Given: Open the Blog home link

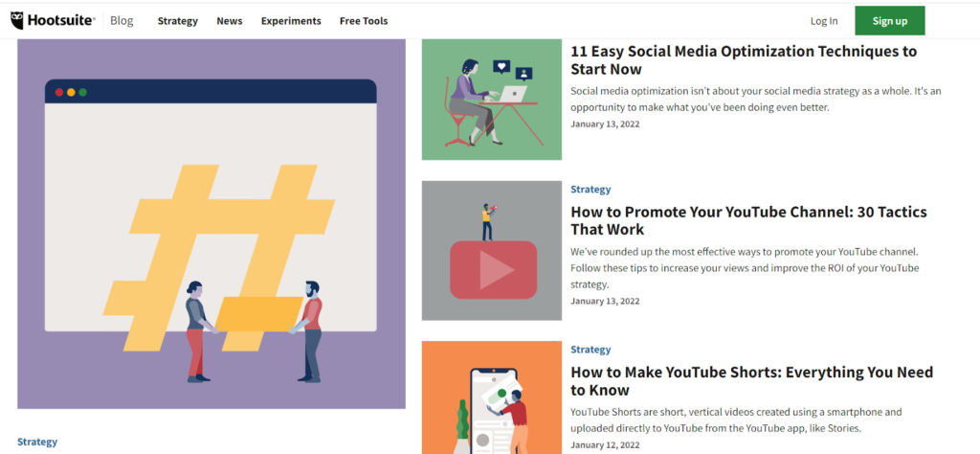Looking at the screenshot, I should (122, 21).
